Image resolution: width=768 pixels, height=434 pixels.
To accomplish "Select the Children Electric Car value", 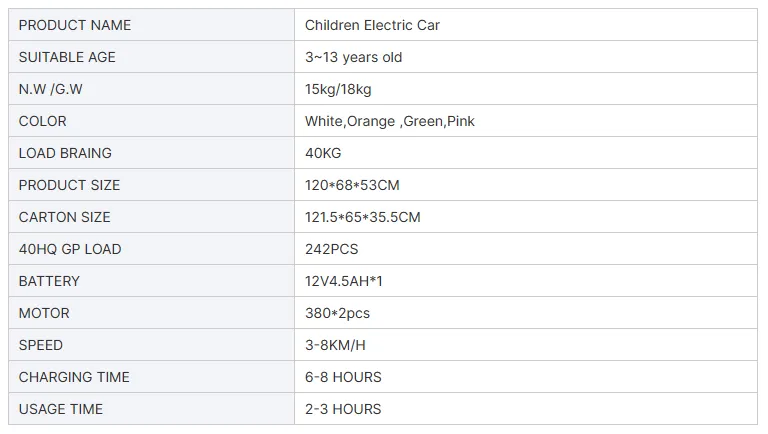I will pos(372,25).
